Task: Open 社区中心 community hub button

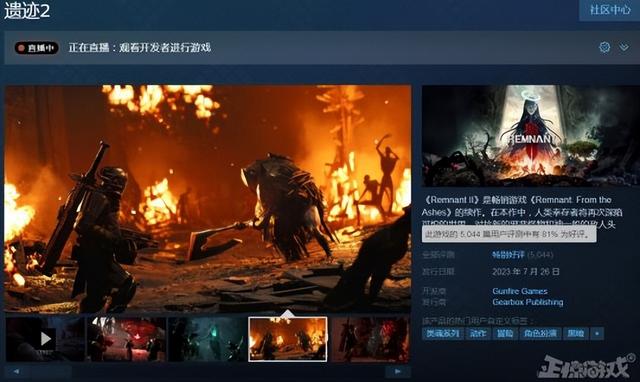Action: [610, 10]
